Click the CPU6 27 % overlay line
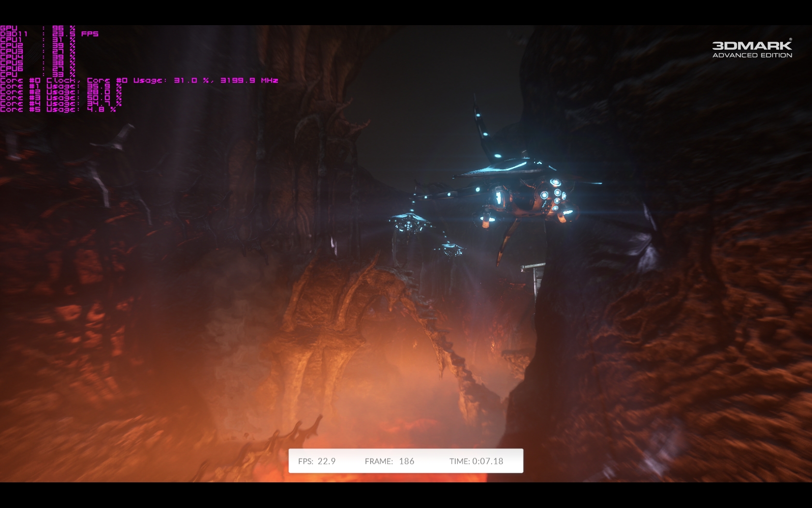The height and width of the screenshot is (508, 812). pyautogui.click(x=38, y=69)
